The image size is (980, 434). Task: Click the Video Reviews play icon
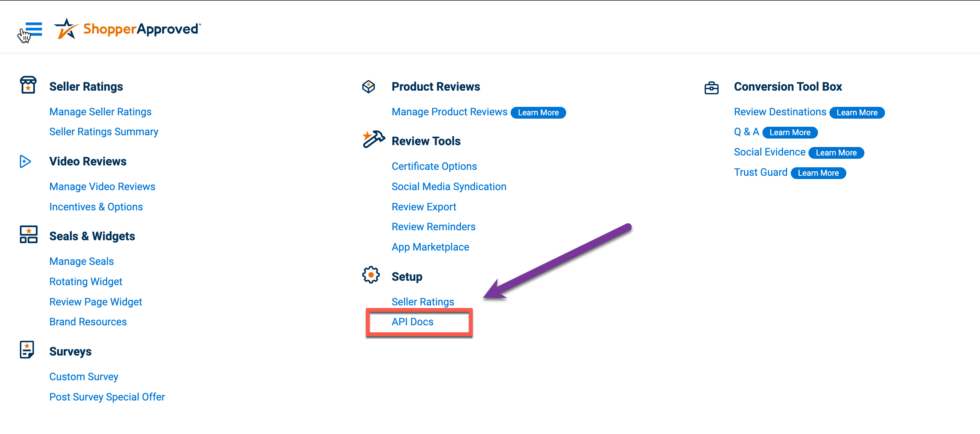pyautogui.click(x=25, y=161)
